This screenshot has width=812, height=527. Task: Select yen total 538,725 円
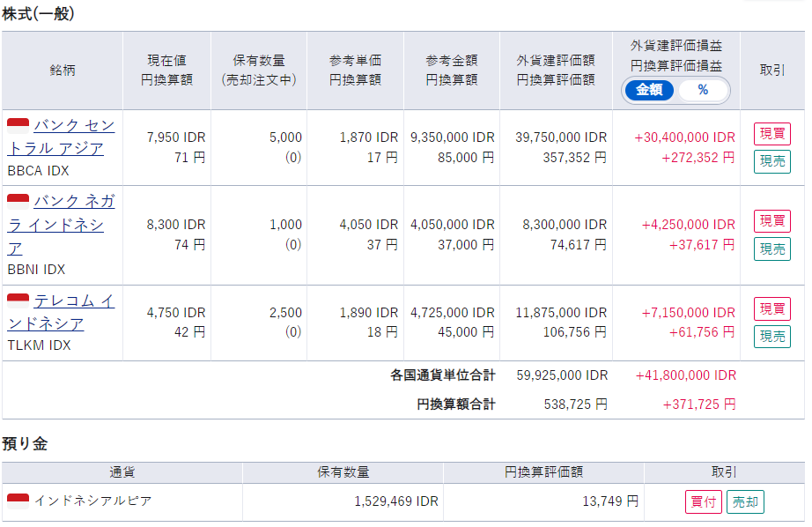tap(575, 405)
